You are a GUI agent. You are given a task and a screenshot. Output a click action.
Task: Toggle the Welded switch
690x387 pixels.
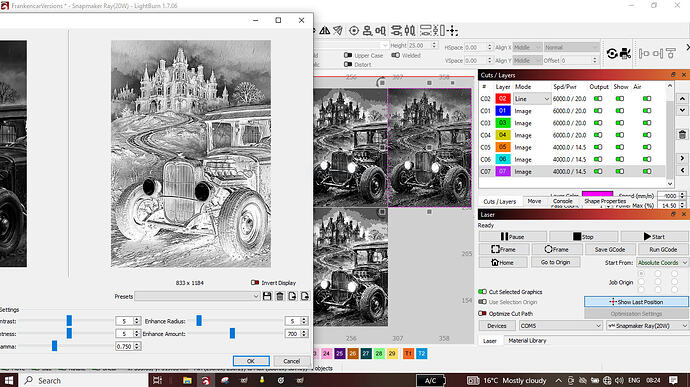395,55
